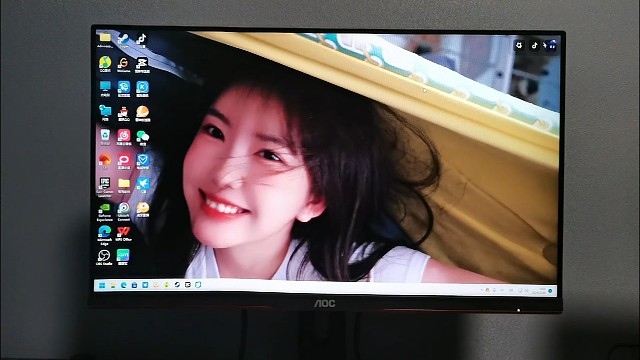The height and width of the screenshot is (360, 640).
Task: Click the settings gear in top-right widget
Action: pyautogui.click(x=519, y=45)
